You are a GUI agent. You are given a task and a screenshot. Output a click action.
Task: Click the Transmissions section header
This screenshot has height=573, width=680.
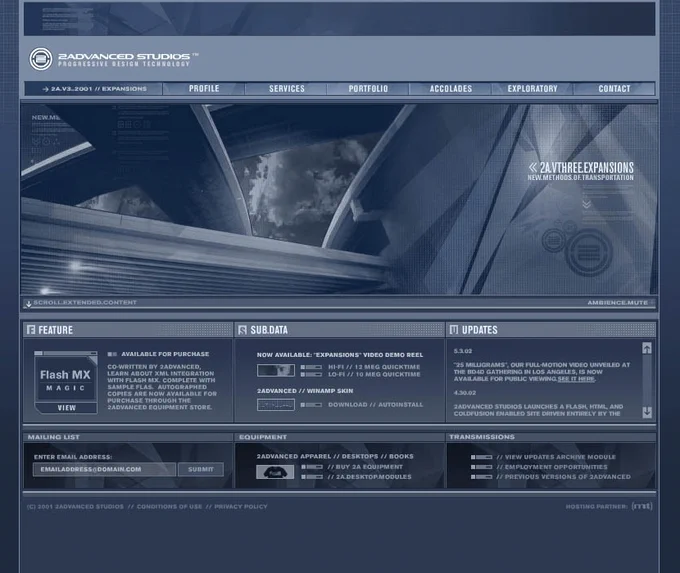pos(482,437)
